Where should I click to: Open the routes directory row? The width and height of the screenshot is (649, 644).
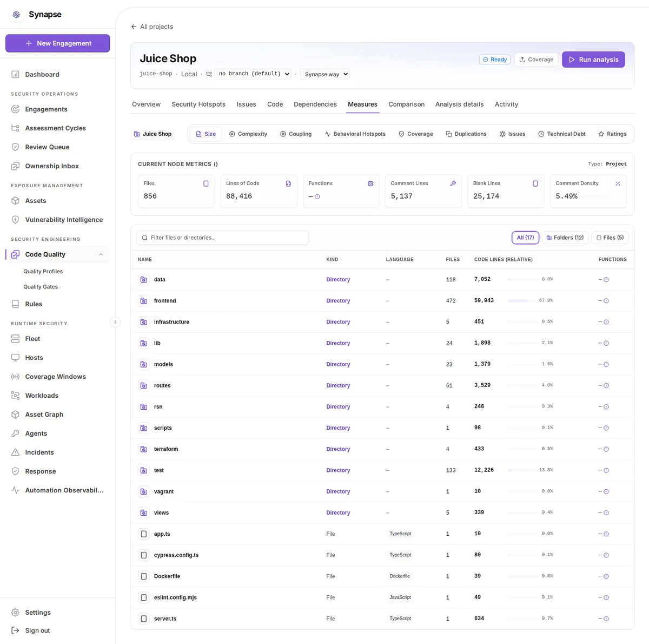pyautogui.click(x=382, y=386)
